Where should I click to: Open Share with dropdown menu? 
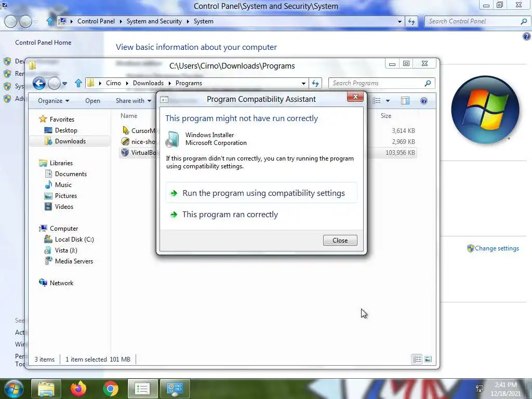[x=134, y=101]
